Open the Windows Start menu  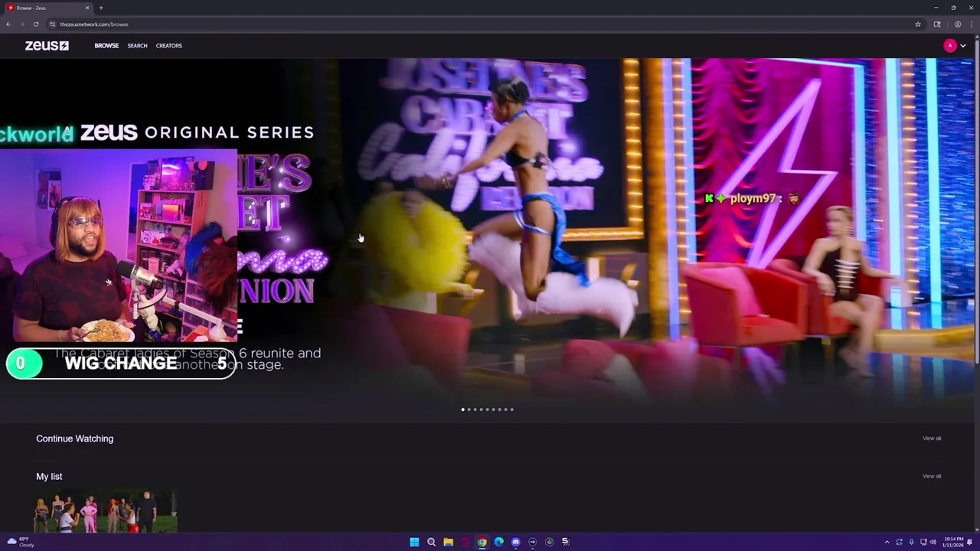(x=414, y=542)
